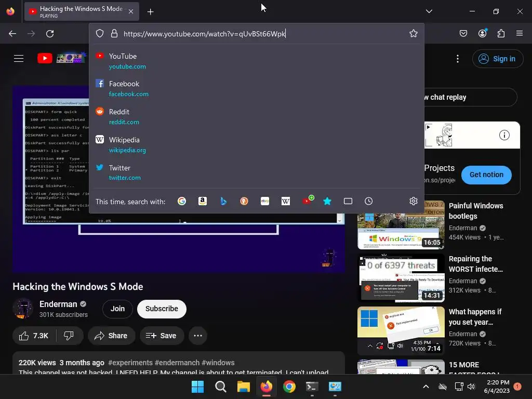Click the Enderman channel avatar
The image size is (532, 399).
23,309
